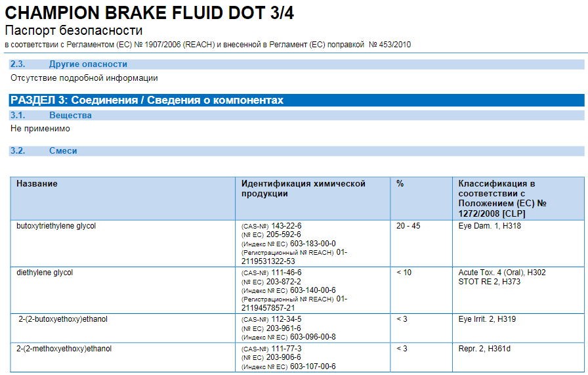588x375 pixels.
Task: Click the Классификация CLP column header
Action: point(518,198)
